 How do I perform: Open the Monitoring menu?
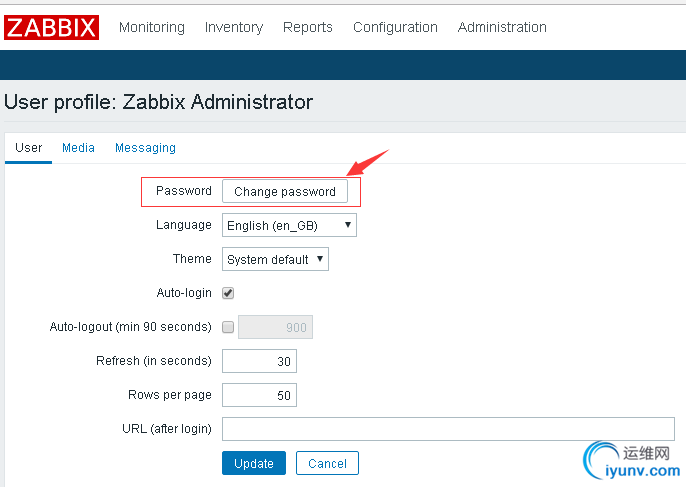(x=152, y=27)
